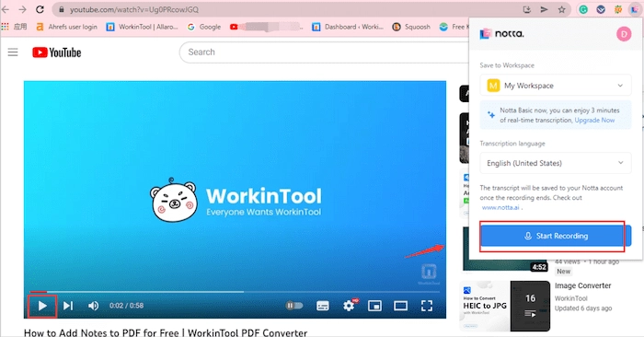Click the Notta logo in the popup
644x337 pixels.
tap(502, 34)
